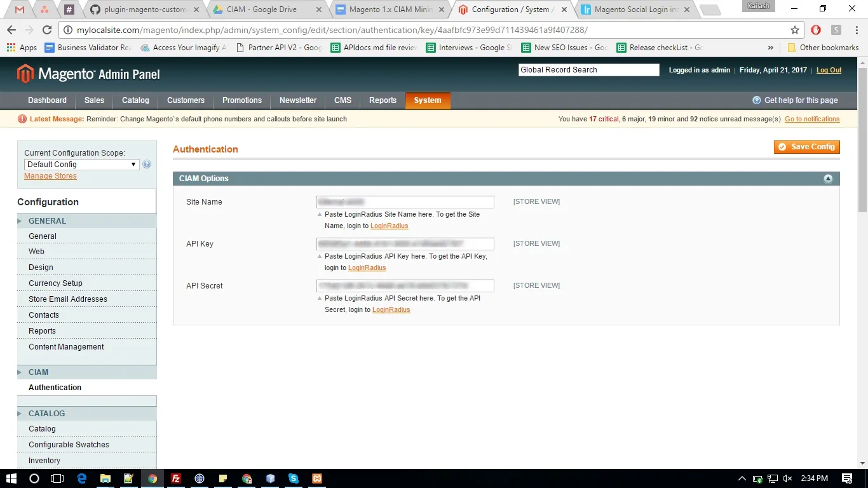View site info icon in the address bar

[x=69, y=30]
